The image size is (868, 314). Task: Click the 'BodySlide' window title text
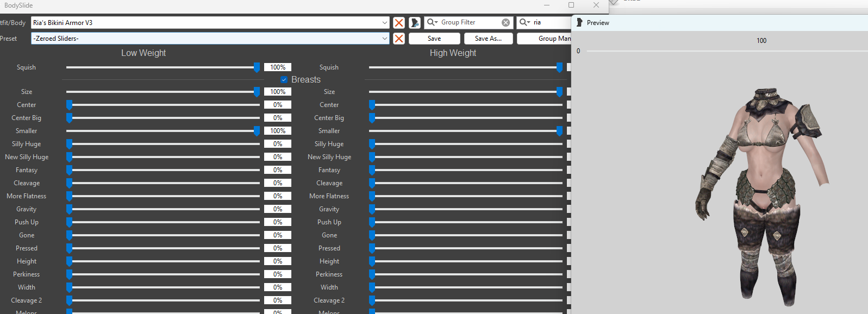18,5
